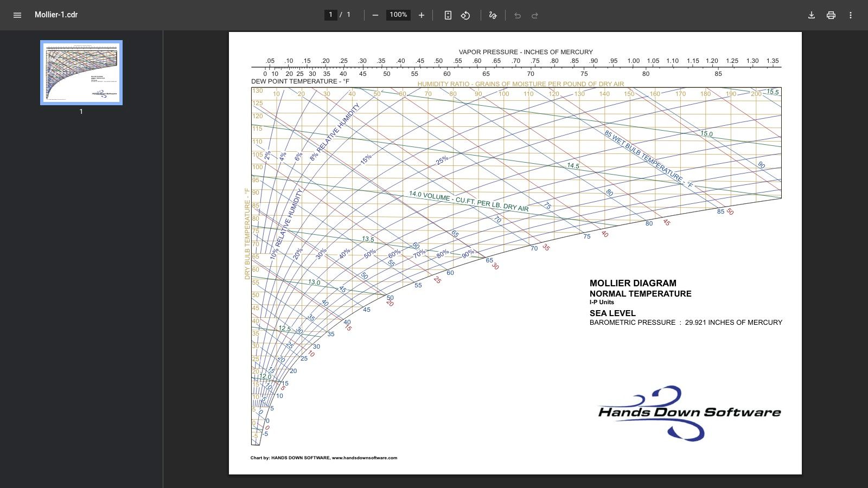Click the 13.5 volume line label
This screenshot has height=488, width=868.
pyautogui.click(x=368, y=239)
